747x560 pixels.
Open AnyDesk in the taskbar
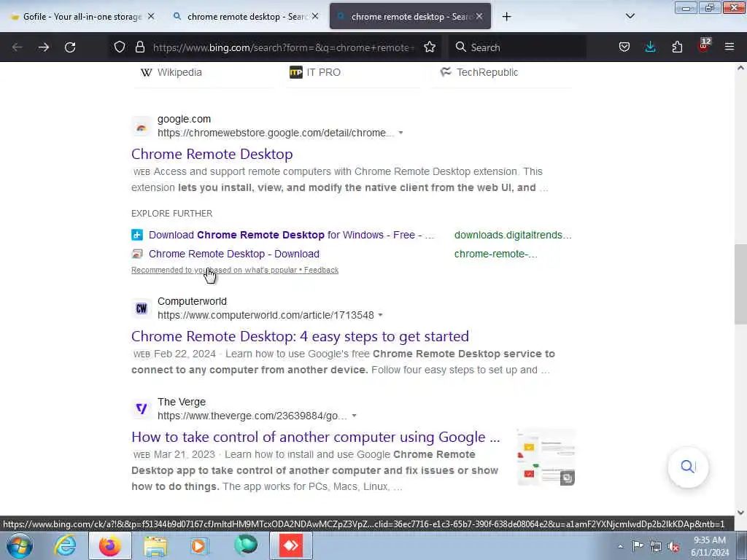pyautogui.click(x=291, y=545)
